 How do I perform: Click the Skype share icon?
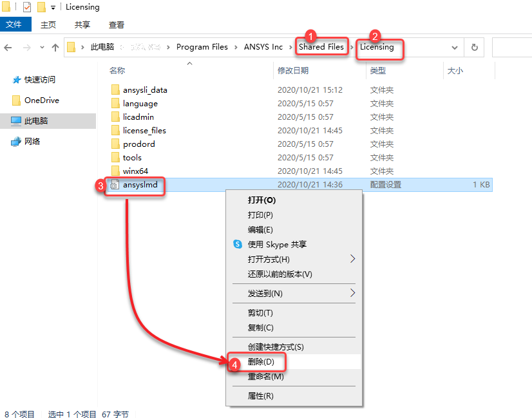(238, 244)
